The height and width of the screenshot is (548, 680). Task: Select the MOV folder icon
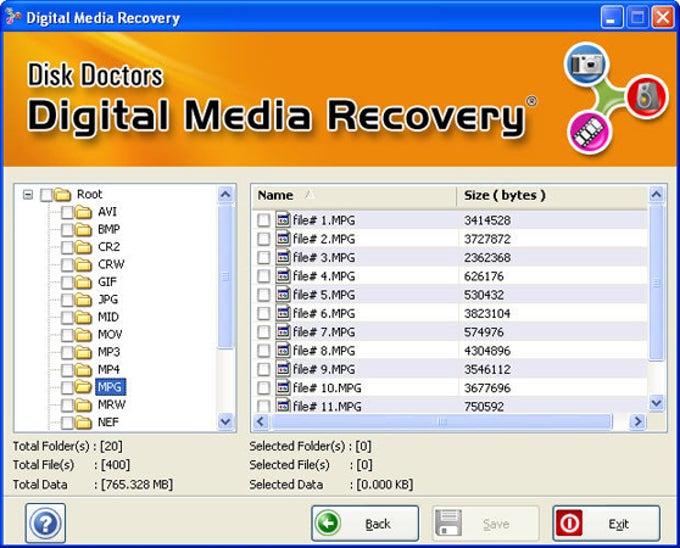[83, 335]
